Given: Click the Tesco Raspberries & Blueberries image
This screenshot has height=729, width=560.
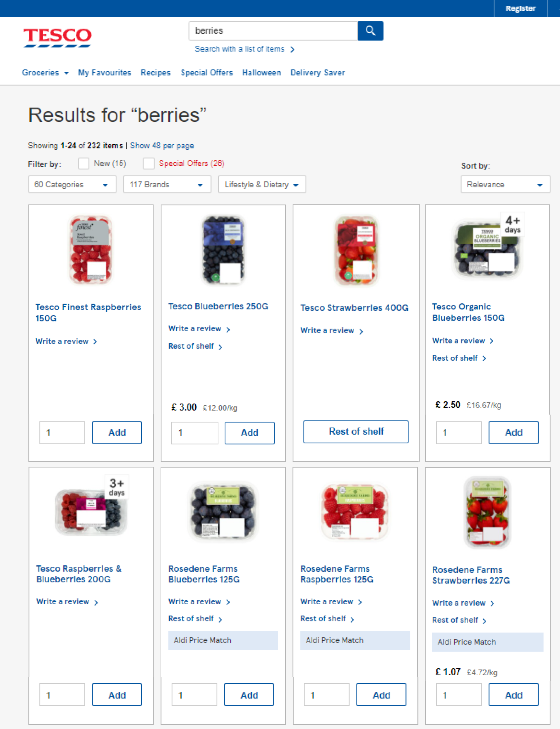Looking at the screenshot, I should pos(91,511).
